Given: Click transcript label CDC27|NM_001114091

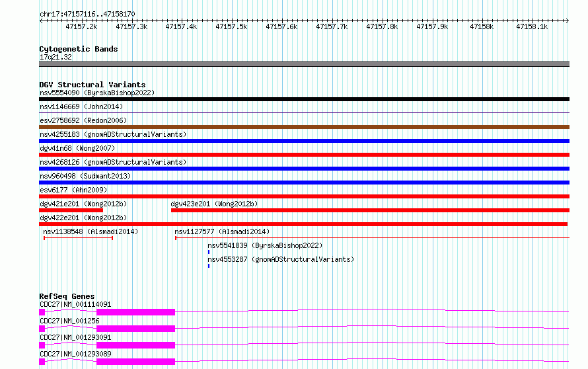Looking at the screenshot, I should click(x=75, y=304).
